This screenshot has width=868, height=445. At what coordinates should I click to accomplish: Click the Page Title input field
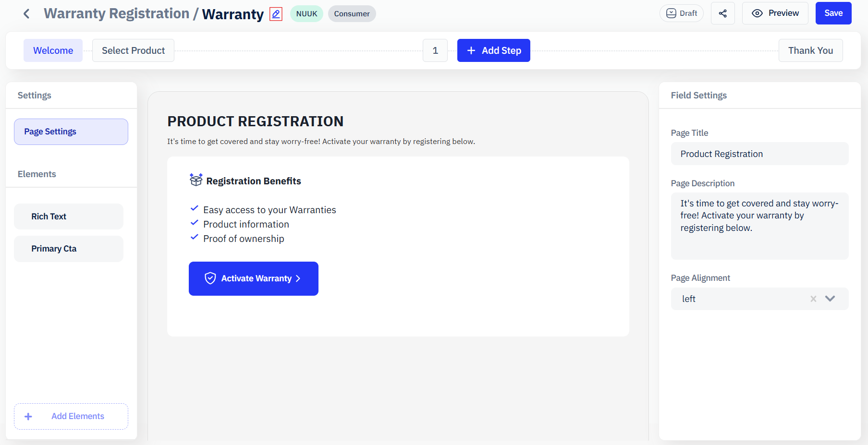point(760,154)
